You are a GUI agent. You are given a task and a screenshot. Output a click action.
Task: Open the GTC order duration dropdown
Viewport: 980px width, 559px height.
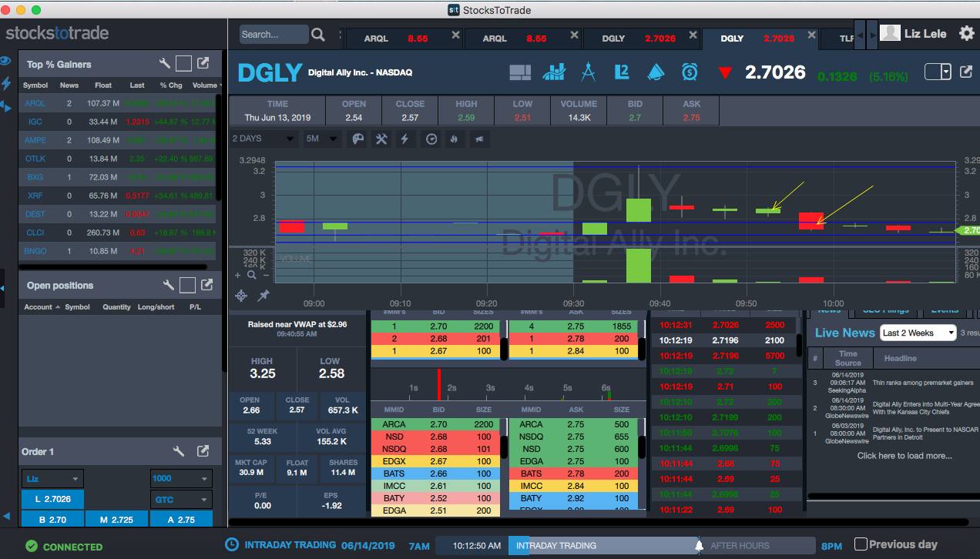pyautogui.click(x=181, y=500)
